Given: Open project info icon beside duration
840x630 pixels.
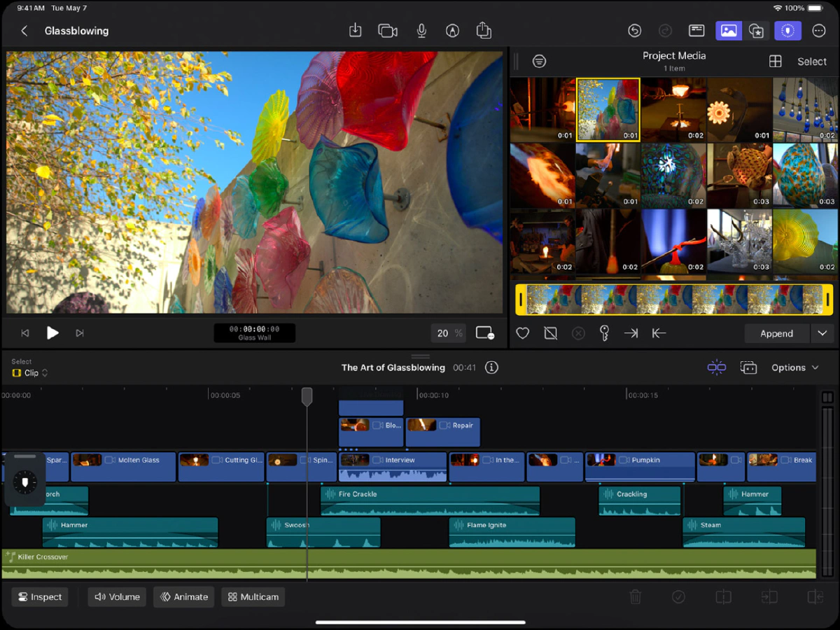Looking at the screenshot, I should (491, 367).
